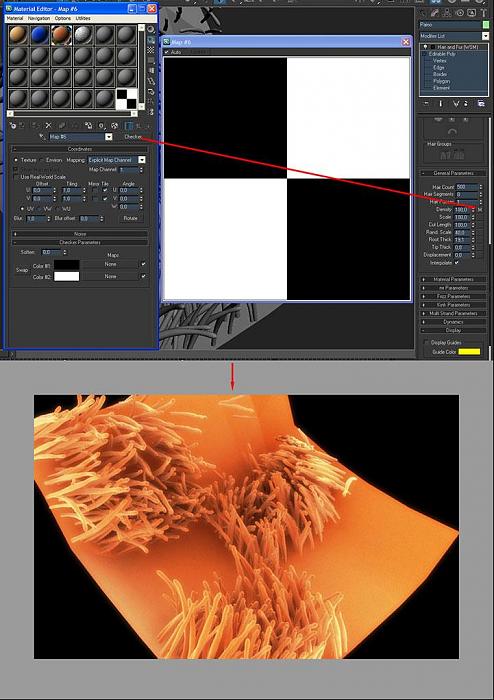The width and height of the screenshot is (494, 700).
Task: Click the Video Color Check icon
Action: [x=151, y=71]
